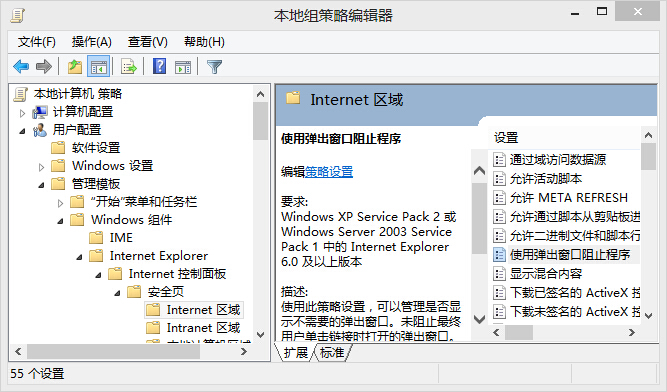The image size is (667, 392).
Task: Collapse the 管理模板 node
Action: pyautogui.click(x=41, y=185)
